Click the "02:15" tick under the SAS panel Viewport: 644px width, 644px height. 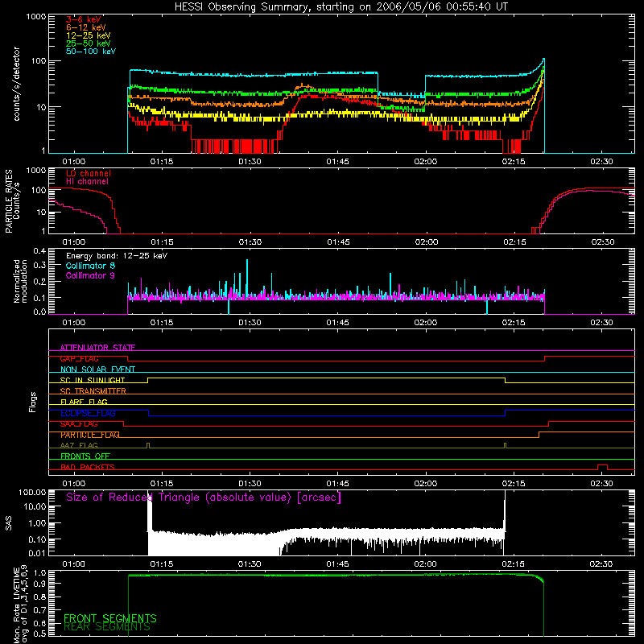[514, 564]
